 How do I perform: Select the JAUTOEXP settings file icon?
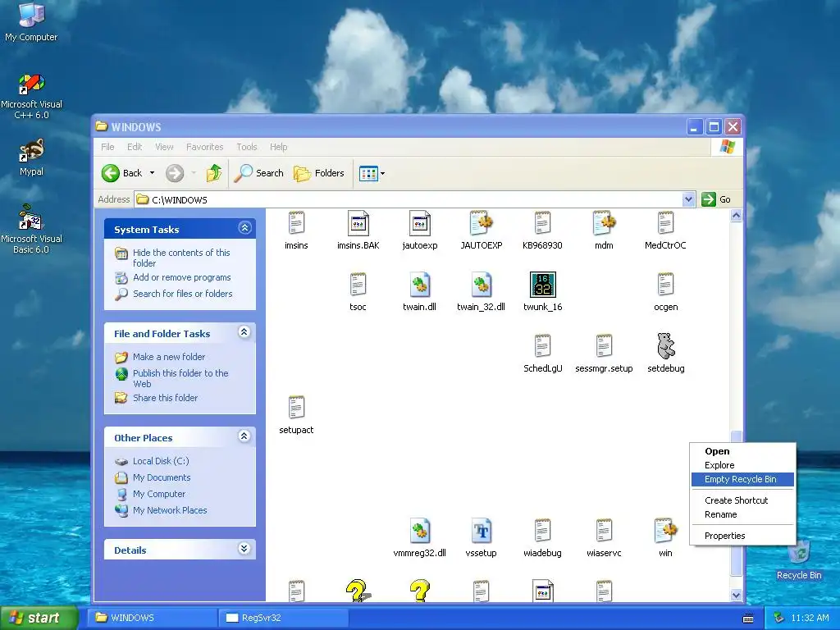click(x=481, y=223)
